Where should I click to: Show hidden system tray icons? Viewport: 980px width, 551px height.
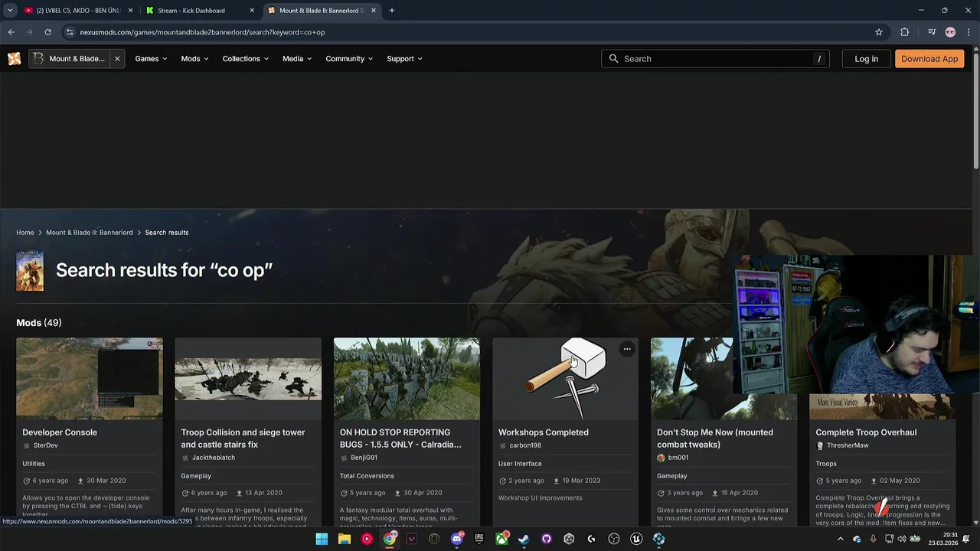[x=841, y=539]
